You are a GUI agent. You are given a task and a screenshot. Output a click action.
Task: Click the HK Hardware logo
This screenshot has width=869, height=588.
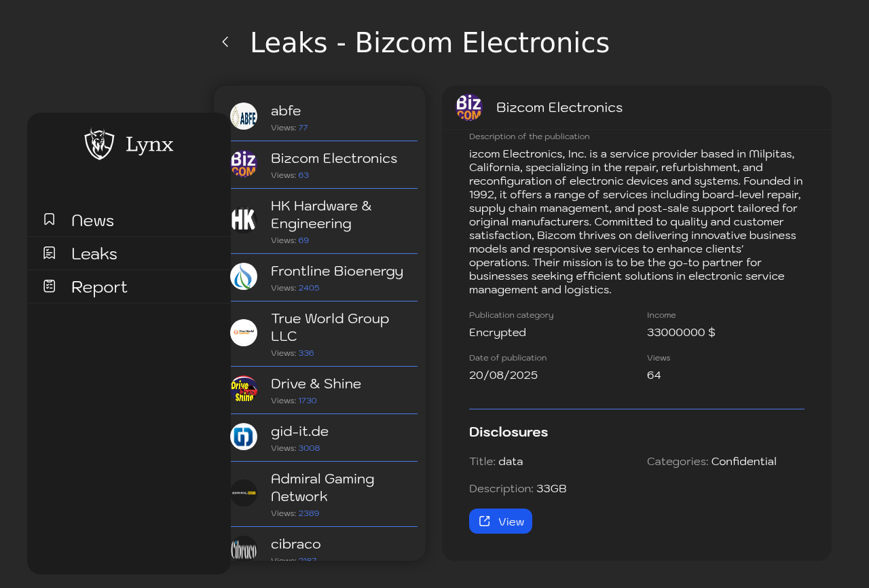(244, 220)
